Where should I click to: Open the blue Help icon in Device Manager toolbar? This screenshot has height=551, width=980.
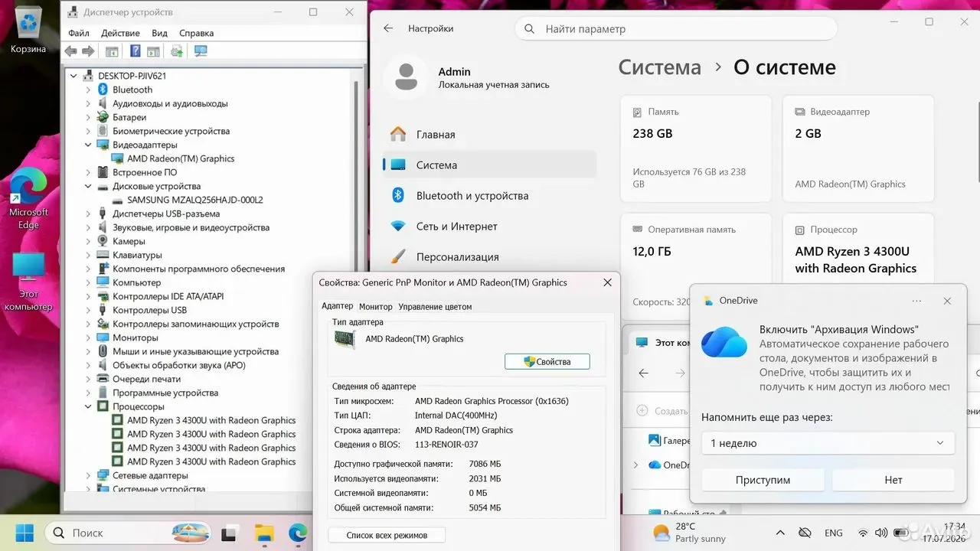point(136,51)
